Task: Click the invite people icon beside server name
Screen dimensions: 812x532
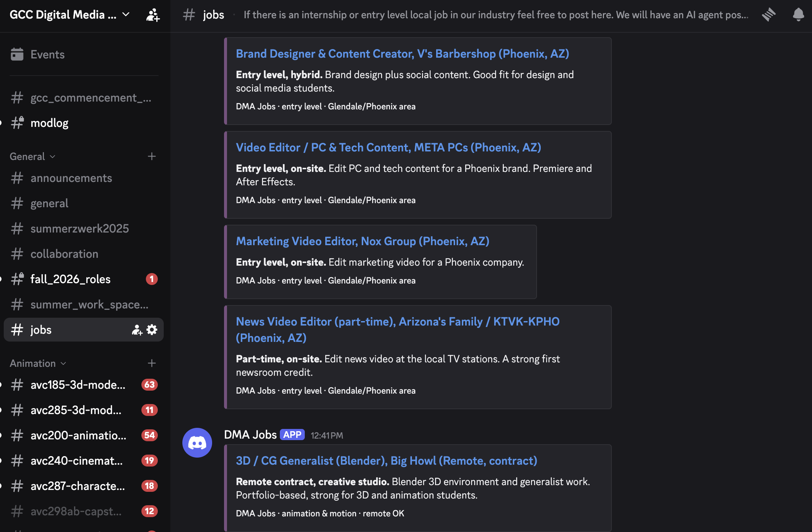Action: (153, 15)
